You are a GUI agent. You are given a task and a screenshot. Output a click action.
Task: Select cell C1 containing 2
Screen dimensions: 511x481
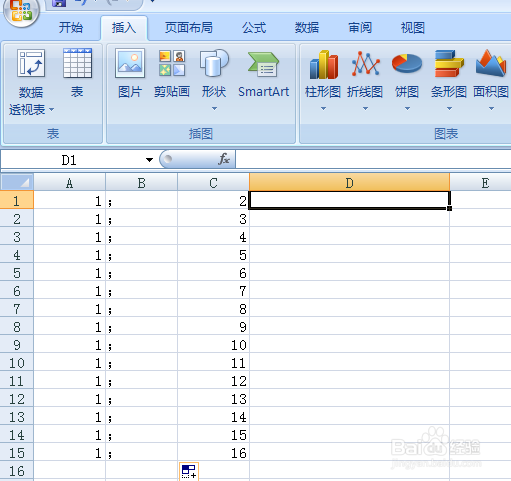pyautogui.click(x=213, y=200)
